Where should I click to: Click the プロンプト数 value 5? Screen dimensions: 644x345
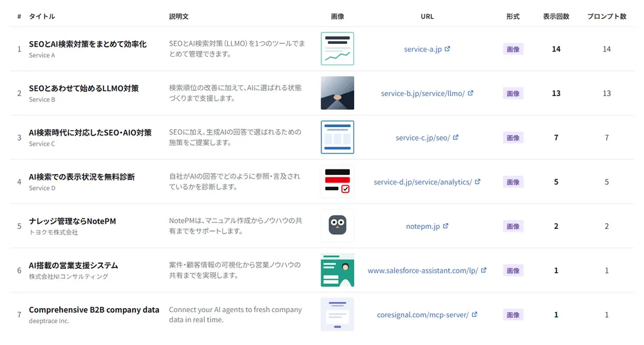[x=607, y=182]
